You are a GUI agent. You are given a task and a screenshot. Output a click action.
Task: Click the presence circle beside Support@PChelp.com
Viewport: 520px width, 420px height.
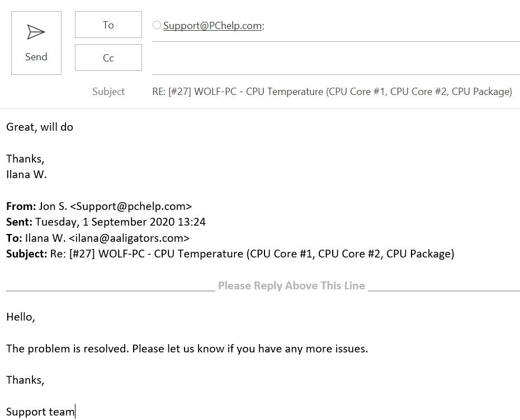(x=157, y=25)
